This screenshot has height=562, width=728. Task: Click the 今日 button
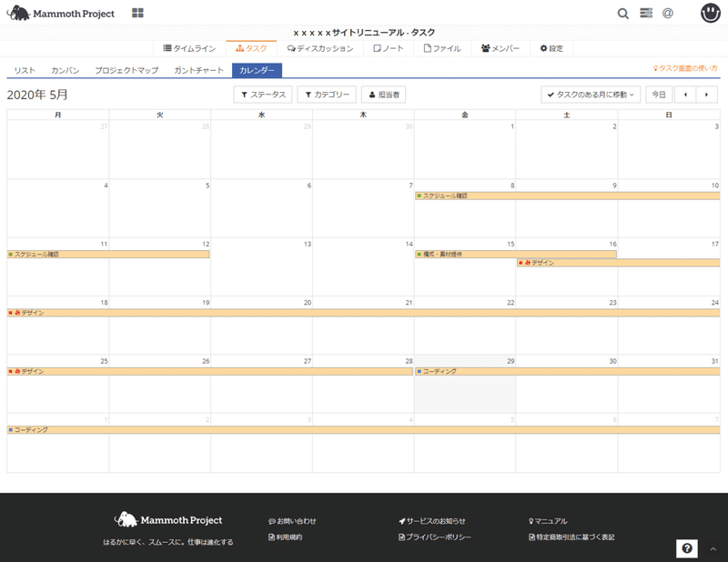tap(658, 95)
